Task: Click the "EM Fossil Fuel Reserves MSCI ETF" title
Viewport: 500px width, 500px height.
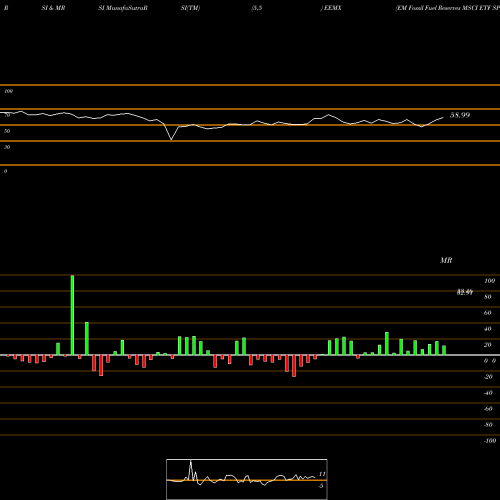Action: (x=443, y=8)
